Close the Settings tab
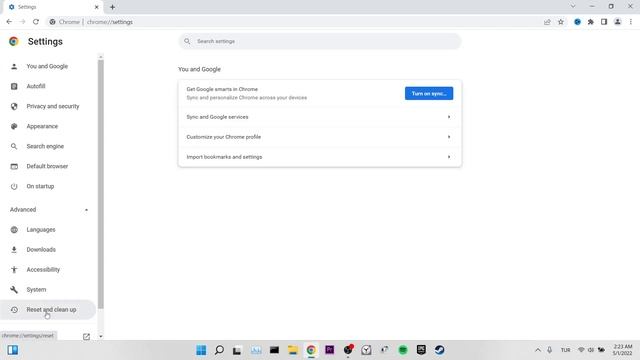This screenshot has width=640, height=360. [97, 7]
